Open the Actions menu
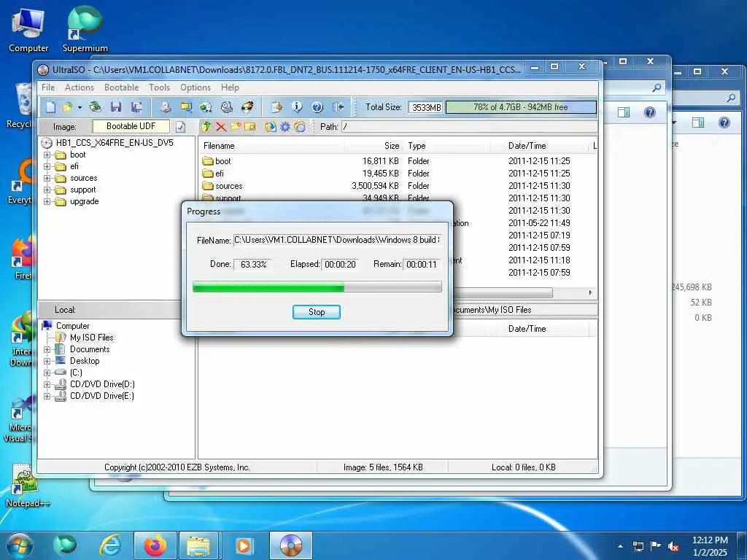The width and height of the screenshot is (747, 560). pyautogui.click(x=79, y=87)
